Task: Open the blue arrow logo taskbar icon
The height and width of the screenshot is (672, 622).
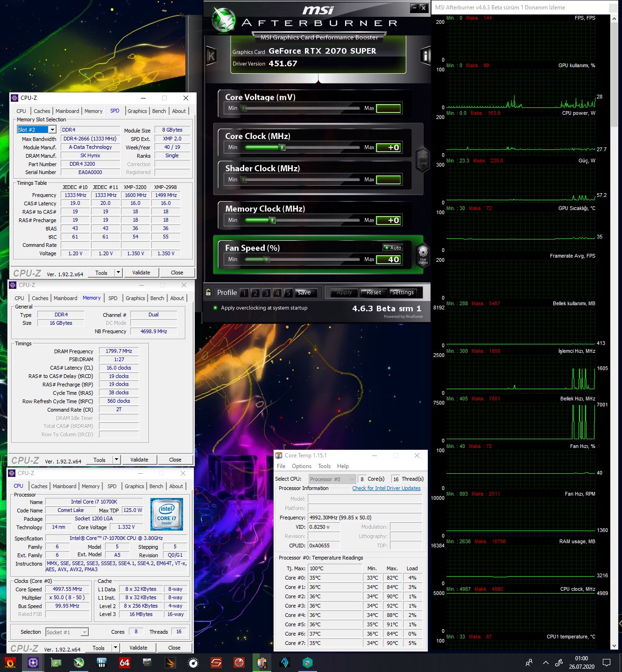Action: tap(284, 662)
